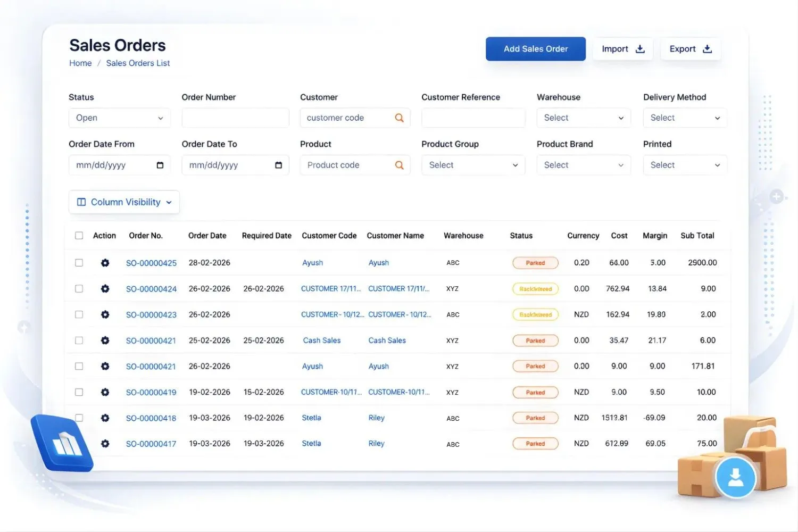Open row actions gear for SO-00000417
Viewport: 798px width, 532px height.
coord(105,443)
